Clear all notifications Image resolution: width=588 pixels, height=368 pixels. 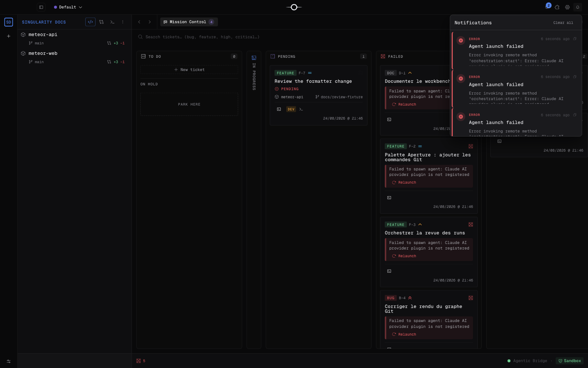click(x=563, y=23)
